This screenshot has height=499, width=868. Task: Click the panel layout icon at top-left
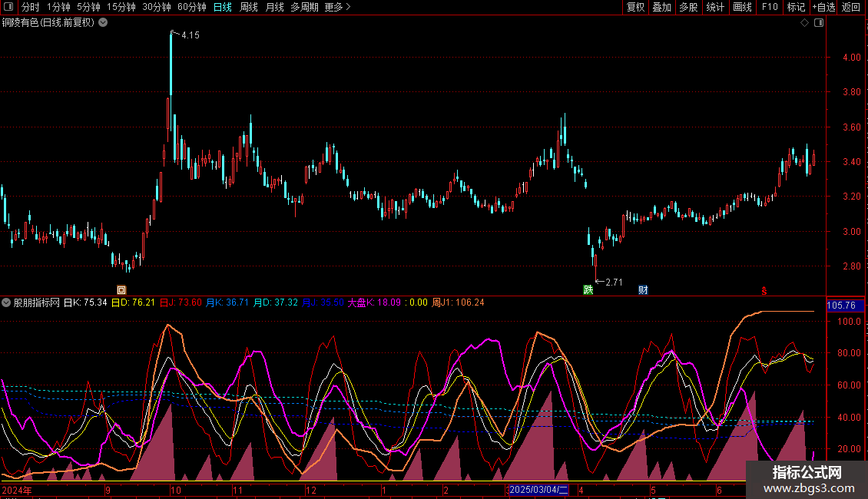tap(8, 7)
